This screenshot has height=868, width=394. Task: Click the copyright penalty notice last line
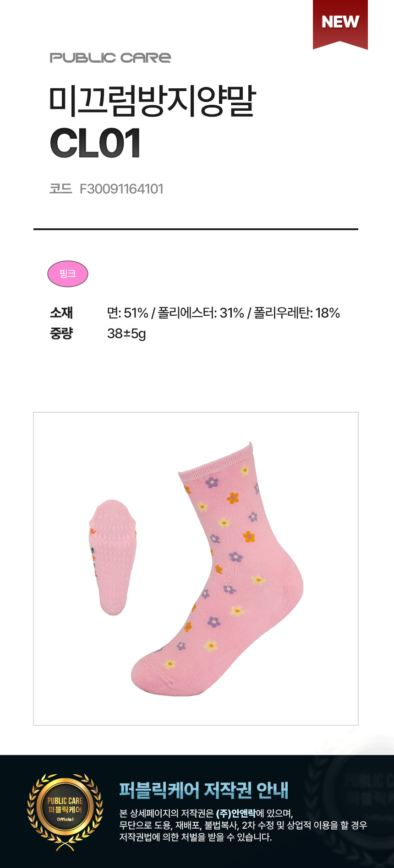[x=196, y=837]
